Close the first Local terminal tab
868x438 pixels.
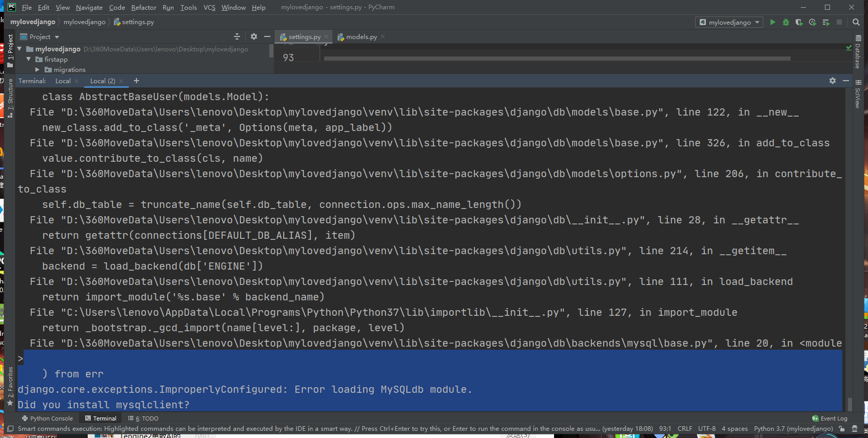pos(76,81)
